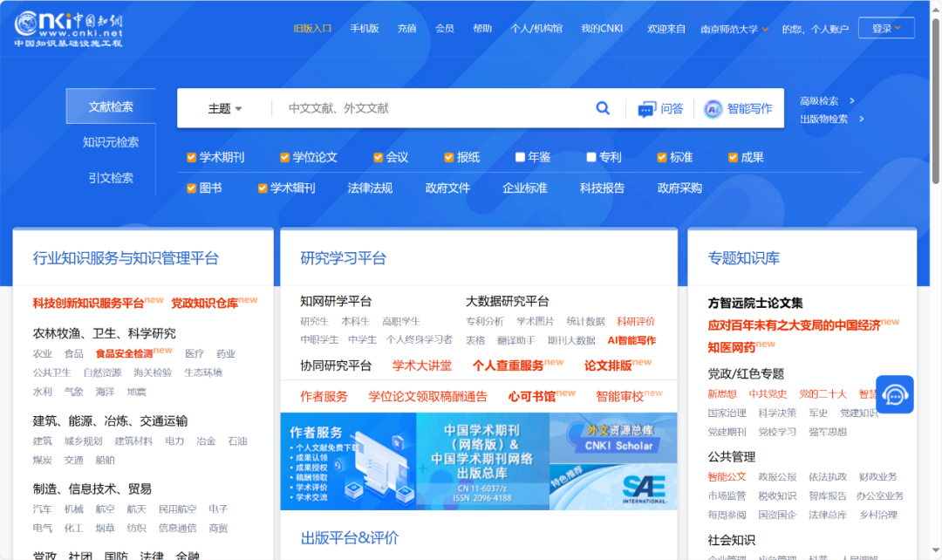This screenshot has width=942, height=560.
Task: Open 充值 menu item
Action: [x=406, y=28]
